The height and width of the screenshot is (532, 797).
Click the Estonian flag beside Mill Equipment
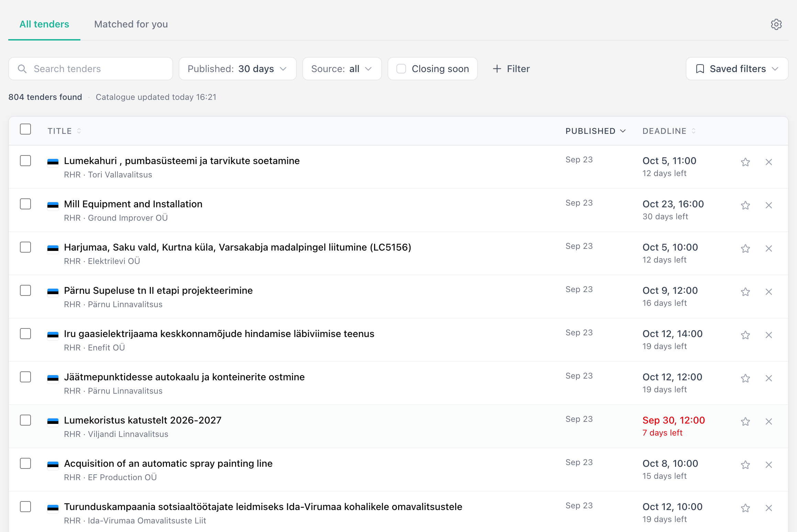tap(53, 205)
